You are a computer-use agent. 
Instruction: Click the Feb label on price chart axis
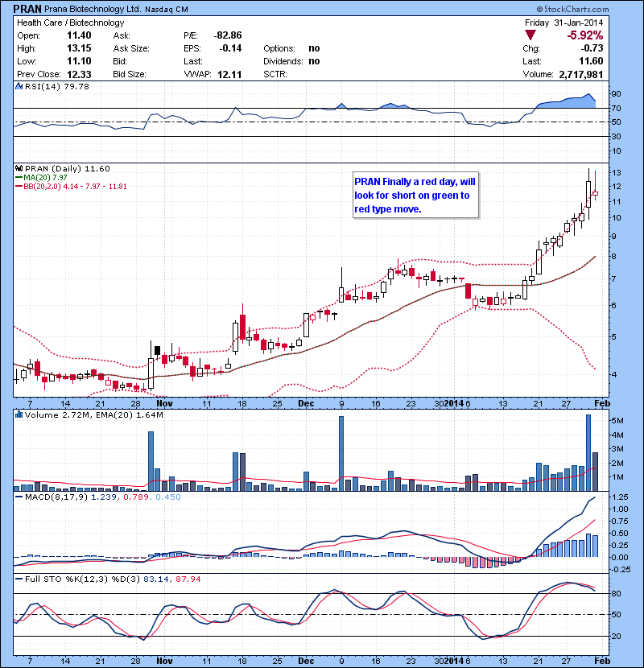(x=602, y=403)
